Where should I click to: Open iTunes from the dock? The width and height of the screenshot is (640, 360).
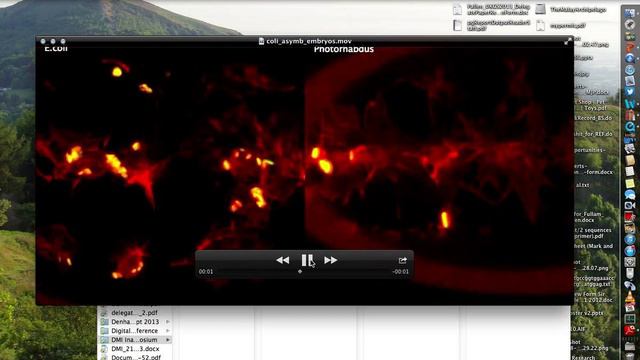pos(630,239)
